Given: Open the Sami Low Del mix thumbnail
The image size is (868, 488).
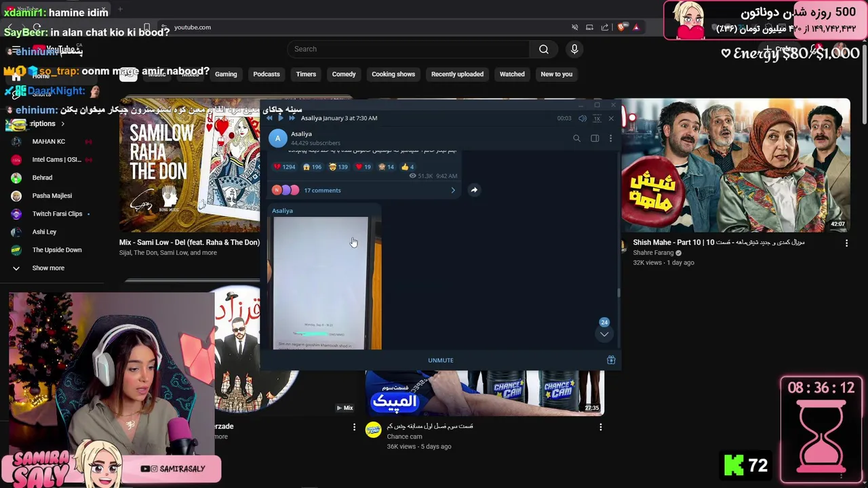Looking at the screenshot, I should pyautogui.click(x=189, y=165).
